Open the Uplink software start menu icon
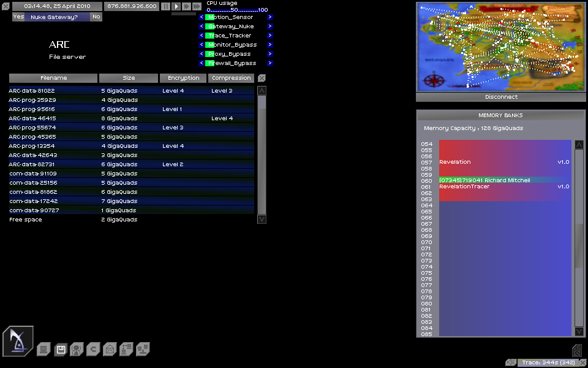588x368 pixels. pyautogui.click(x=18, y=340)
